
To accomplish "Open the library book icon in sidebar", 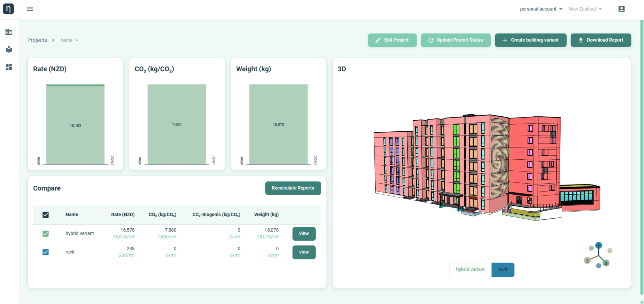I will coord(9,49).
